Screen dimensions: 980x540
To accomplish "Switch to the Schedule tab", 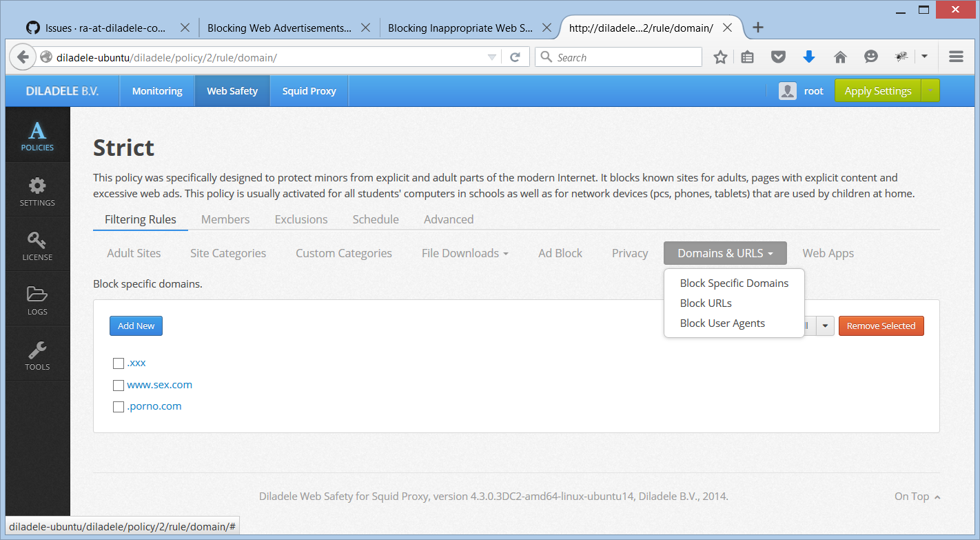I will [376, 219].
